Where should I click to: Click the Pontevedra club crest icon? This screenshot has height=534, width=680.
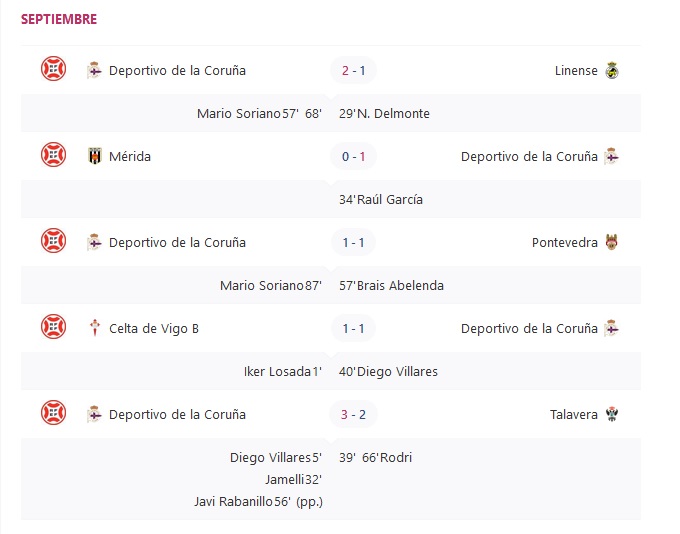pyautogui.click(x=612, y=243)
